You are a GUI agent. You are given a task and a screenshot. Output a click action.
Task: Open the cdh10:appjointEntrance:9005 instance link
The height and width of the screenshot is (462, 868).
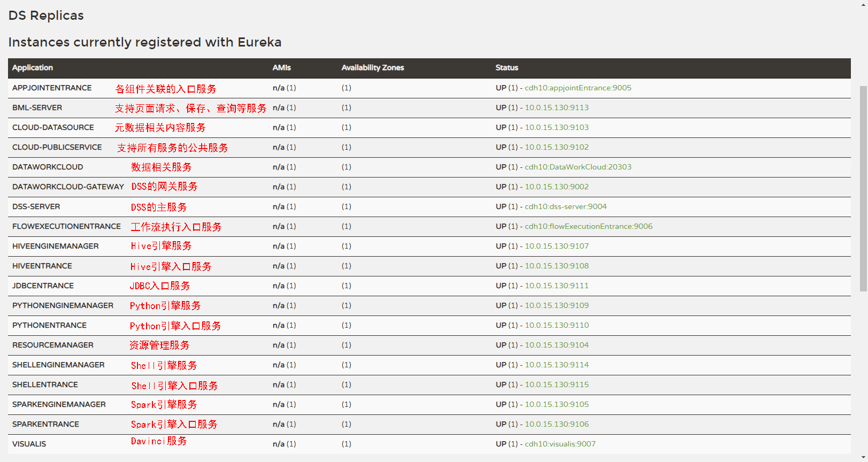(578, 88)
